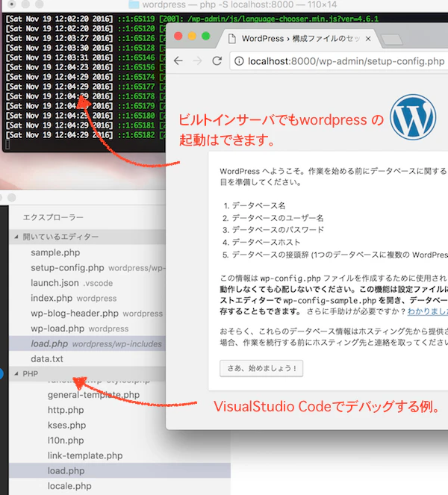
Task: Open data.txt in open editors
Action: coord(87,358)
